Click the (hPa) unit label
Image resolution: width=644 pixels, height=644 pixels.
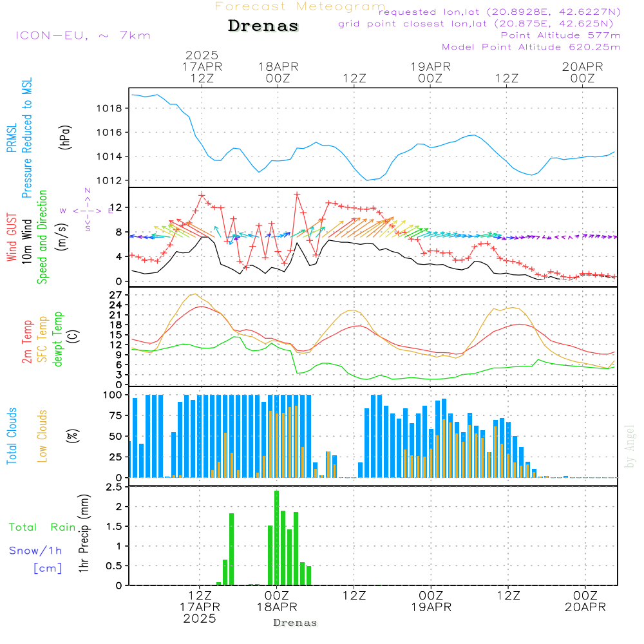point(65,138)
